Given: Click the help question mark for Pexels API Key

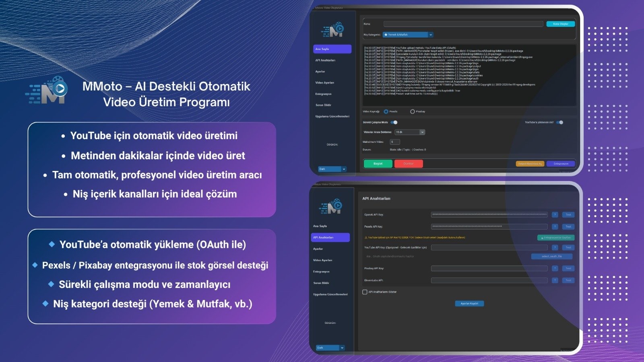Looking at the screenshot, I should coord(555,227).
